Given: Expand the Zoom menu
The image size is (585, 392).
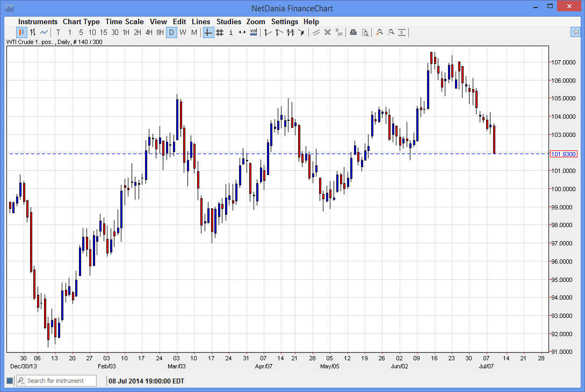Looking at the screenshot, I should pyautogui.click(x=256, y=21).
